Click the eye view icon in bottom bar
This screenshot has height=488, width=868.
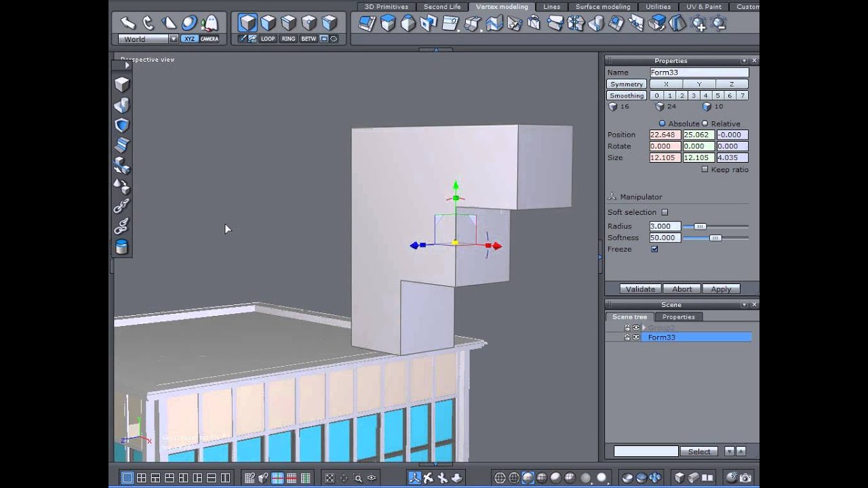pos(372,478)
